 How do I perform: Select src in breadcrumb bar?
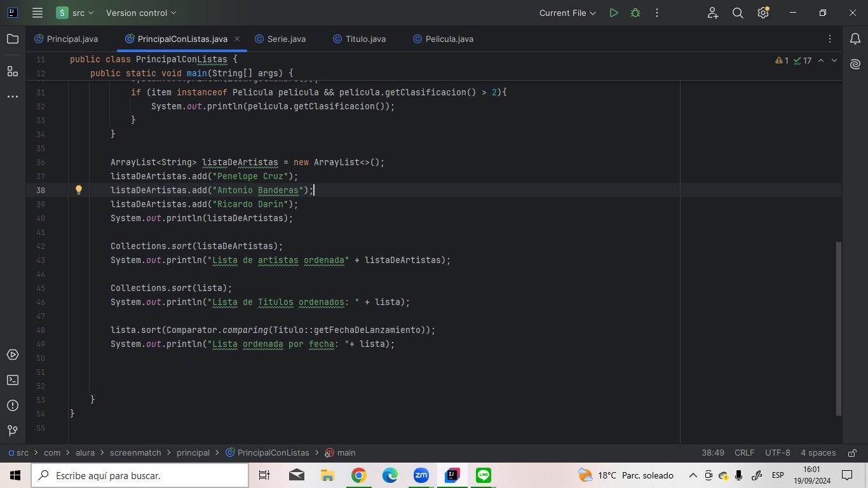(18, 452)
